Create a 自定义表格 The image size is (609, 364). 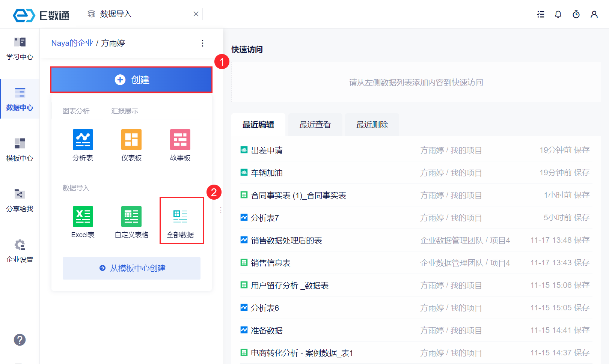[131, 222]
